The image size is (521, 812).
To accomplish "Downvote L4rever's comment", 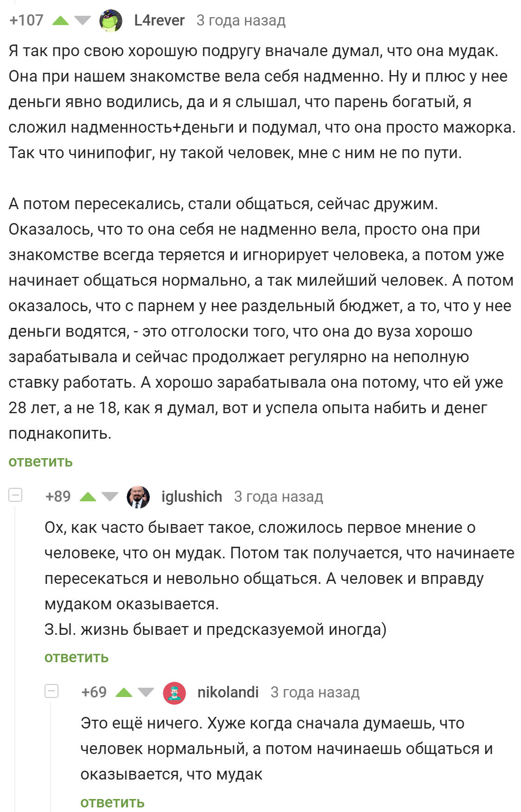I will click(x=83, y=20).
